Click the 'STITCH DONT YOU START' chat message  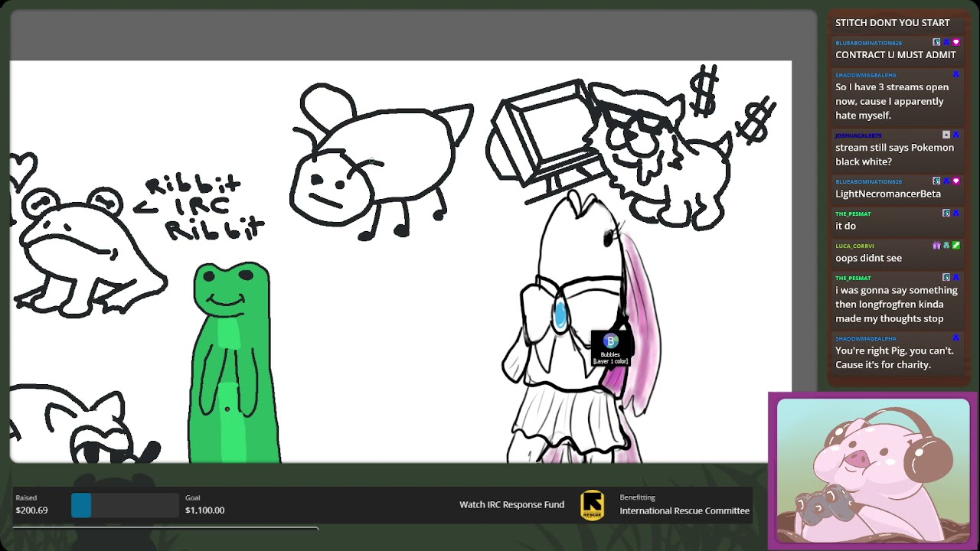[893, 22]
